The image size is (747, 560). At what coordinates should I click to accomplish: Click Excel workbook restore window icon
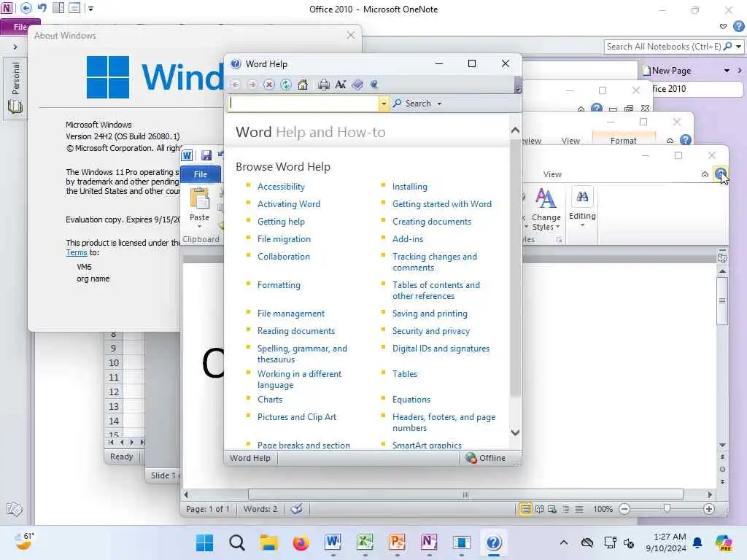tap(628, 109)
